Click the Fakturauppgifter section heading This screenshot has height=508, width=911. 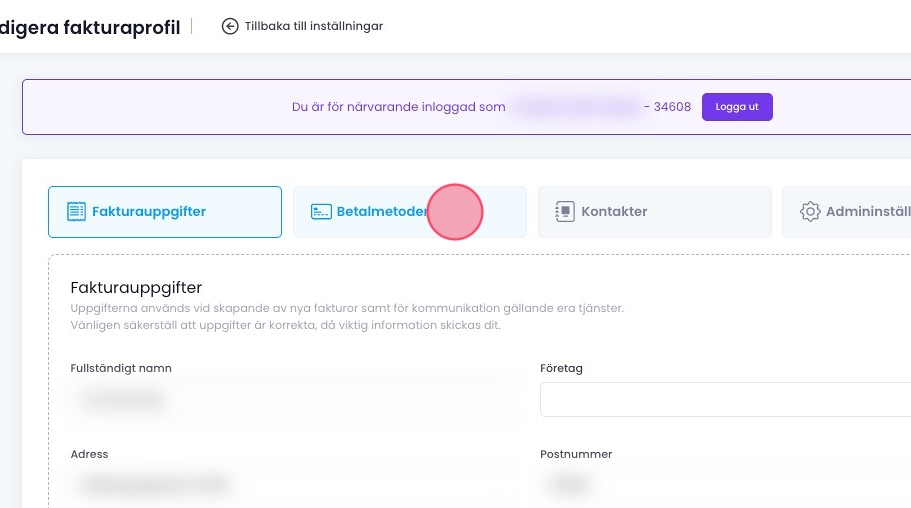coord(136,288)
